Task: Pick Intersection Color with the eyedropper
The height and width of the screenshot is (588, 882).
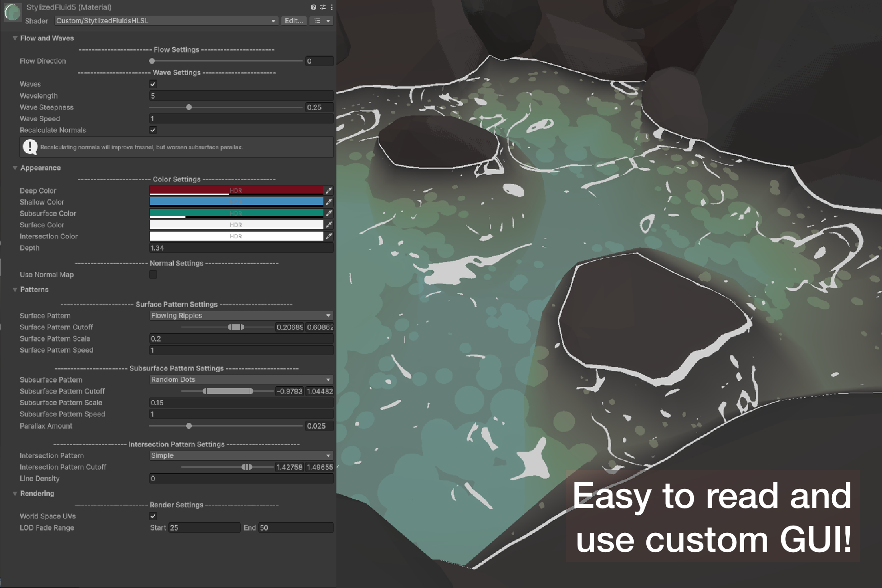Action: click(x=329, y=236)
